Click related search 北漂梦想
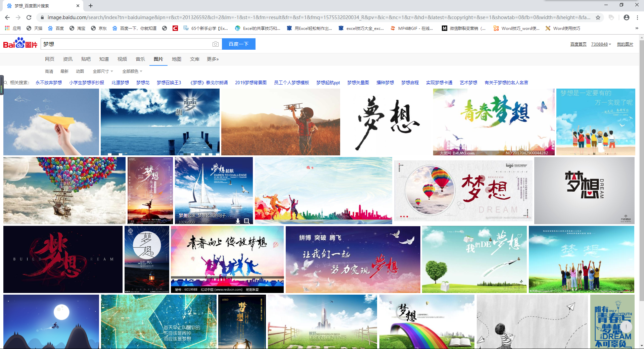The height and width of the screenshot is (349, 644). pyautogui.click(x=120, y=83)
